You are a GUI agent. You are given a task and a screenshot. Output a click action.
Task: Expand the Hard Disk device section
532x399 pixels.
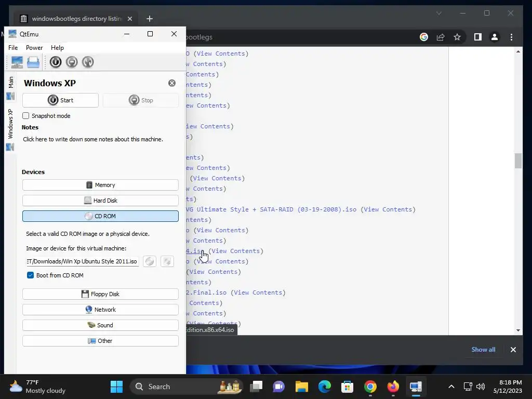coord(100,201)
